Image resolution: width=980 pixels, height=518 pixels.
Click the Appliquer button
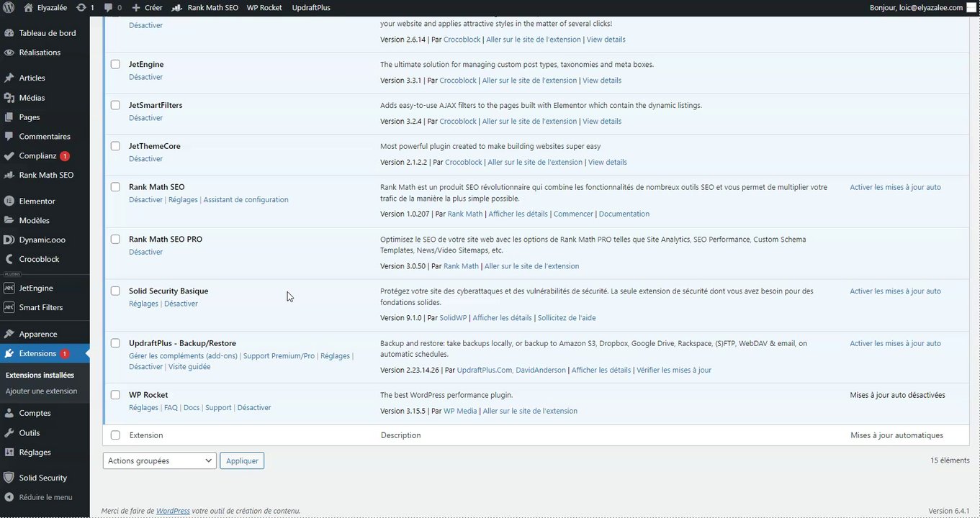coord(242,460)
